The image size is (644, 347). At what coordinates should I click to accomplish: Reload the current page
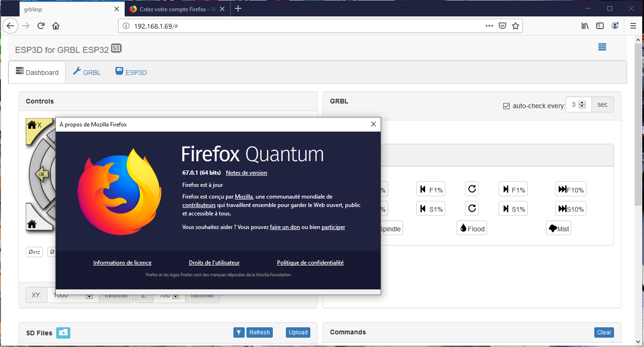pyautogui.click(x=41, y=26)
